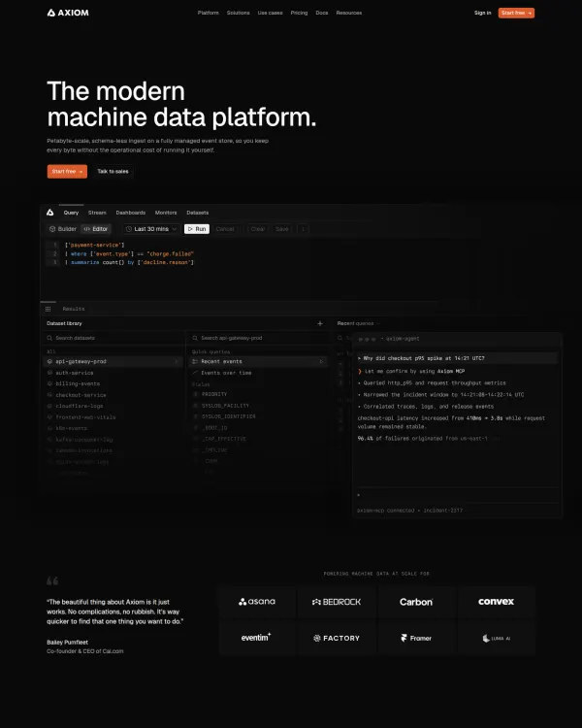Run the query with the Run button
582x728 pixels.
[x=197, y=229]
